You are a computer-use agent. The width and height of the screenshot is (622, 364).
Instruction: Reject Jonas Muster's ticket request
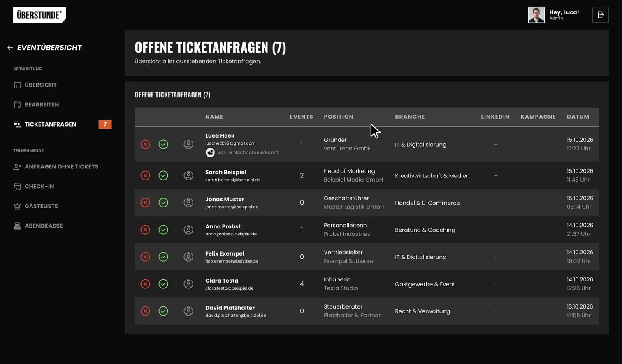click(x=145, y=203)
